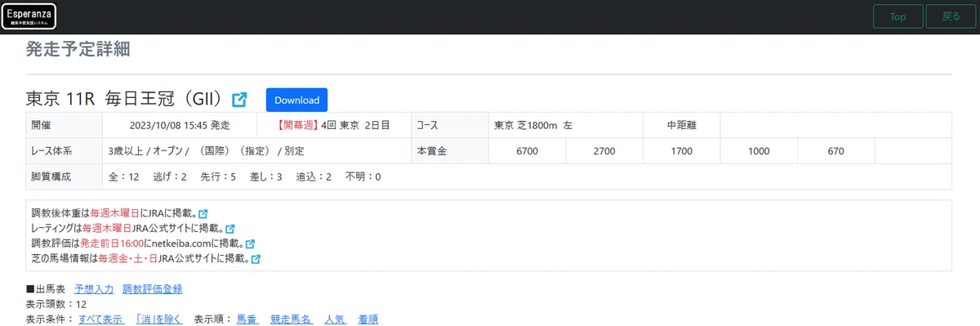This screenshot has height=326, width=980.
Task: Open the 調教評価登録 link
Action: [153, 288]
